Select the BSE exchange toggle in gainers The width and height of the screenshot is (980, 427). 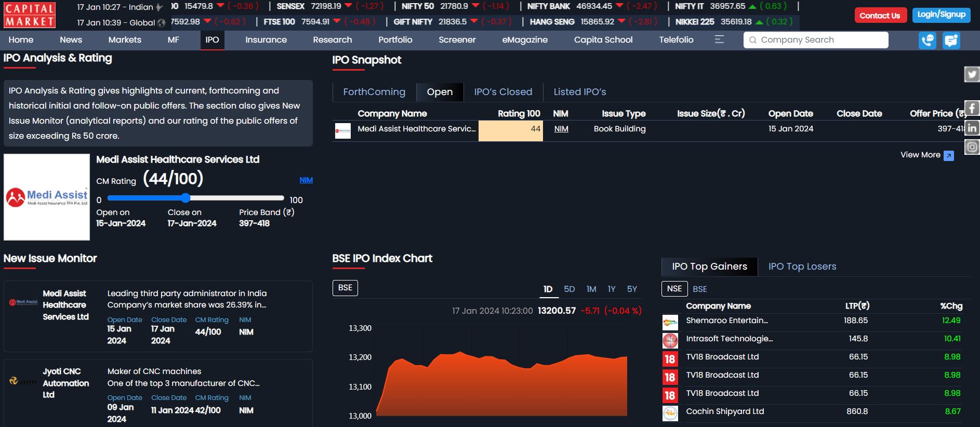(x=700, y=289)
